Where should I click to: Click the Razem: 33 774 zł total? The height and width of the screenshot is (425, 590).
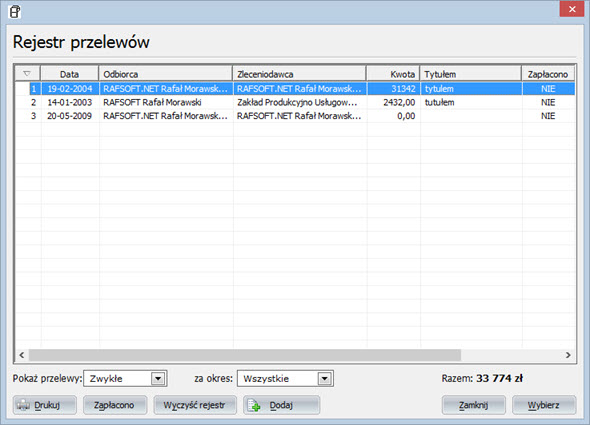(x=482, y=378)
